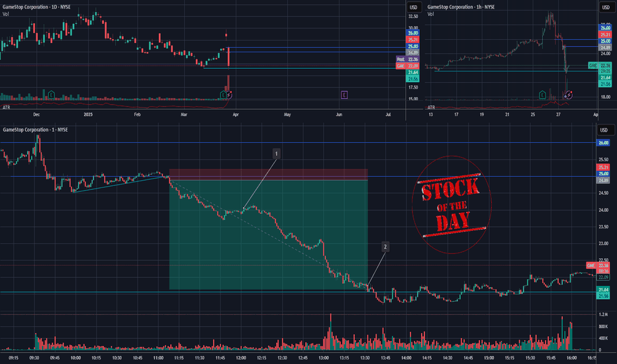The height and width of the screenshot is (364, 617).
Task: Click the red GME 22.38 label on the 1-minute chart
Action: point(598,265)
